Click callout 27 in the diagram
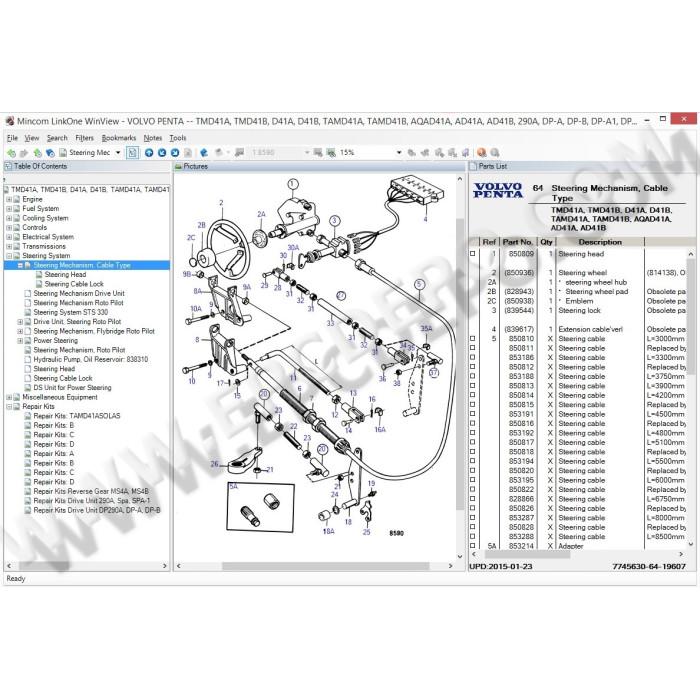Screen dimensions: 700x700 341,296
